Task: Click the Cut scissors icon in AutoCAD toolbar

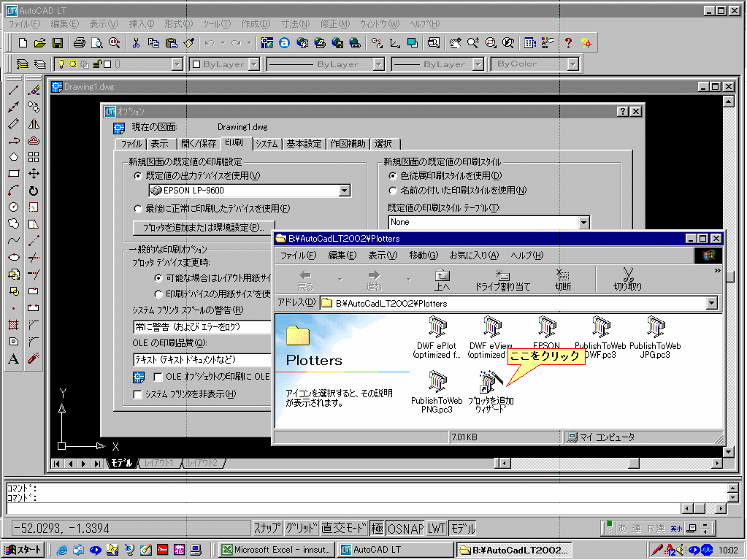Action: pyautogui.click(x=136, y=43)
